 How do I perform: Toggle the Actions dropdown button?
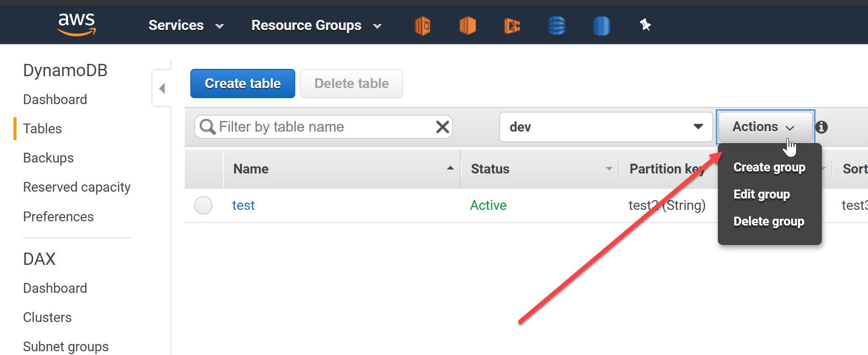coord(765,127)
